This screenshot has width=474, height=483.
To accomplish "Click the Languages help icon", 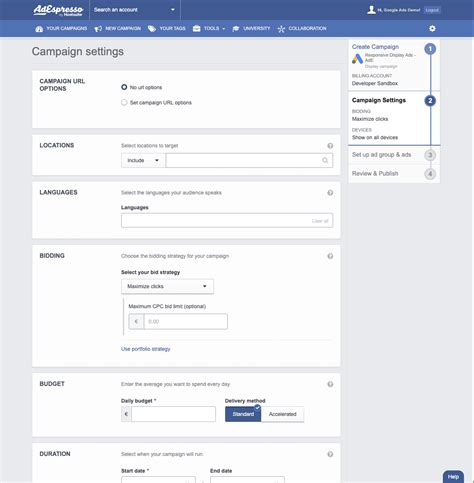I will click(330, 193).
